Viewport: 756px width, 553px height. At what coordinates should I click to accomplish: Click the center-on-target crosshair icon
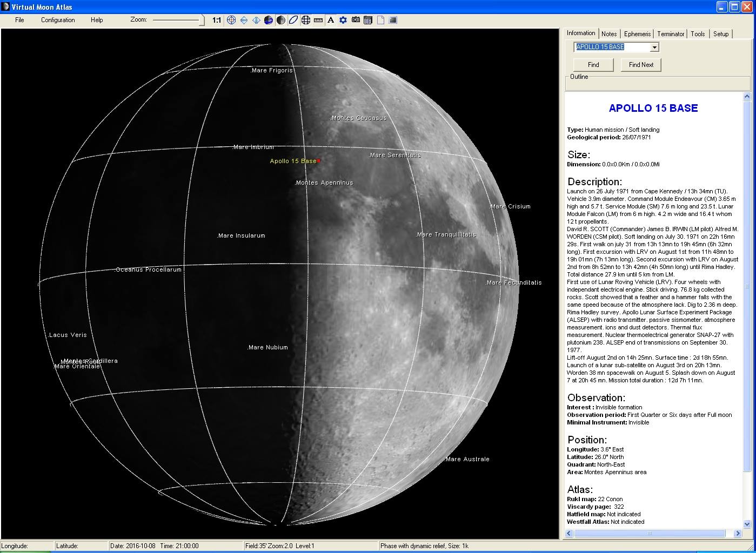231,20
